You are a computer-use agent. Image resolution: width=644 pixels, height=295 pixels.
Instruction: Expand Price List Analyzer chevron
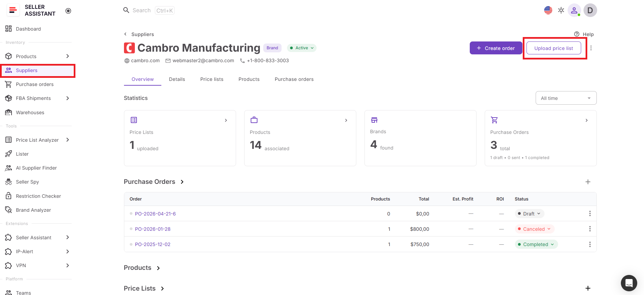coord(68,140)
